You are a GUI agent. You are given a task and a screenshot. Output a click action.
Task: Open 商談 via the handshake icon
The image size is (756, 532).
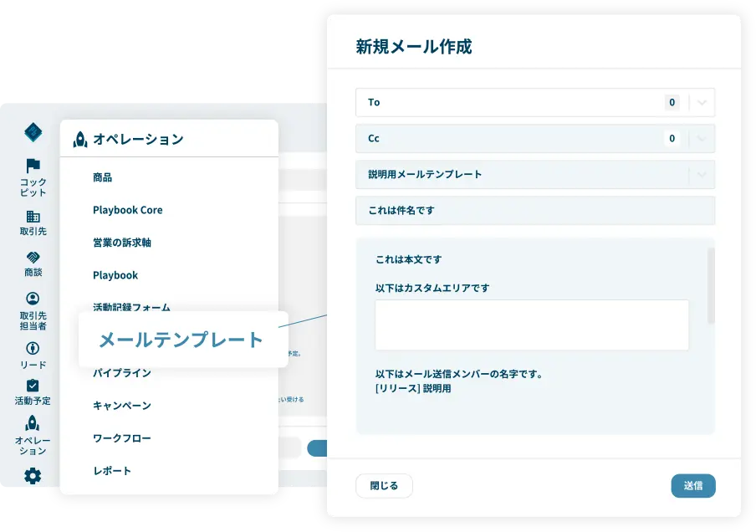point(32,258)
